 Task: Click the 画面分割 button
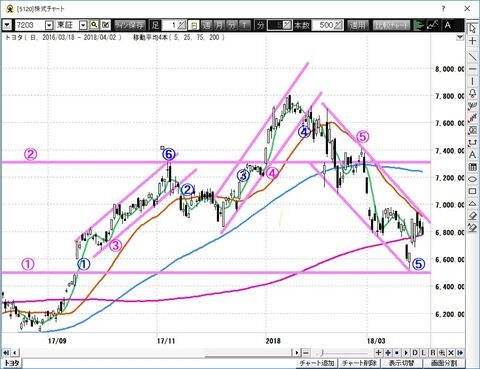444,363
